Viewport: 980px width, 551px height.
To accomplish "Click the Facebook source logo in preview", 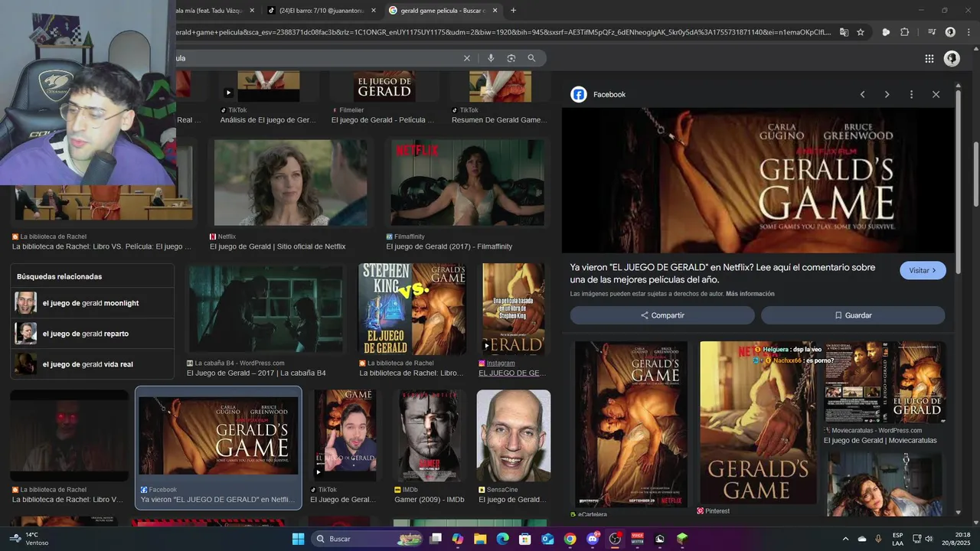I will point(579,94).
